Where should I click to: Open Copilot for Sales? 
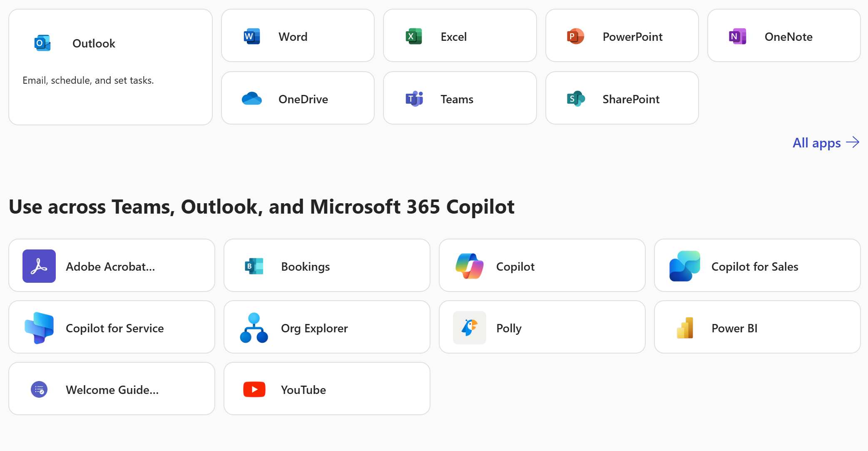(757, 265)
